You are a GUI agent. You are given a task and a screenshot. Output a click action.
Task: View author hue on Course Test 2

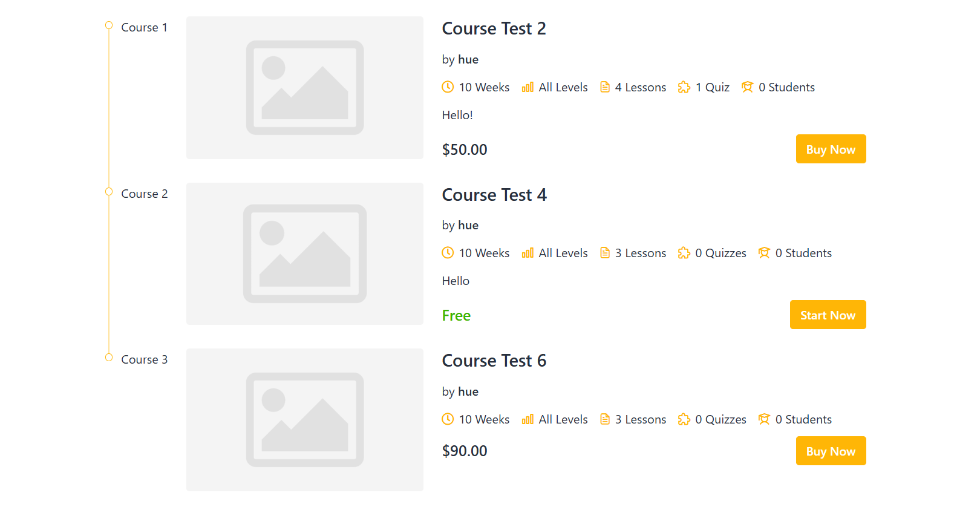(x=468, y=59)
